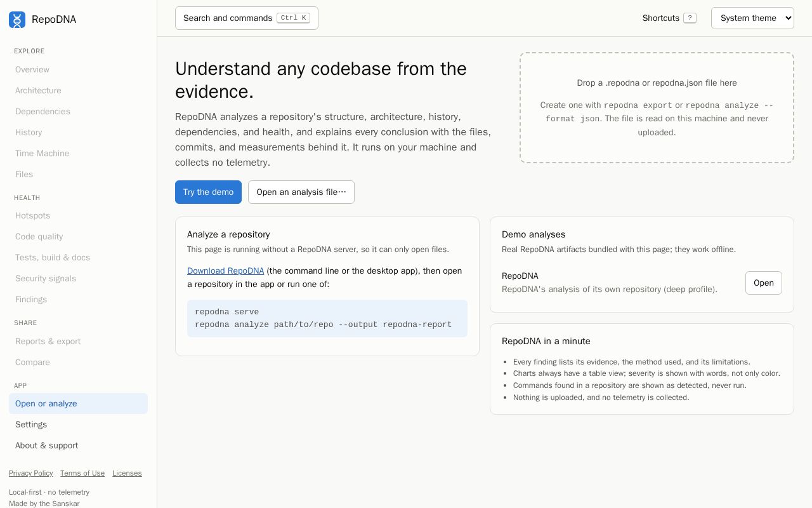Click the Try the demo button
The image size is (812, 508).
tap(208, 192)
